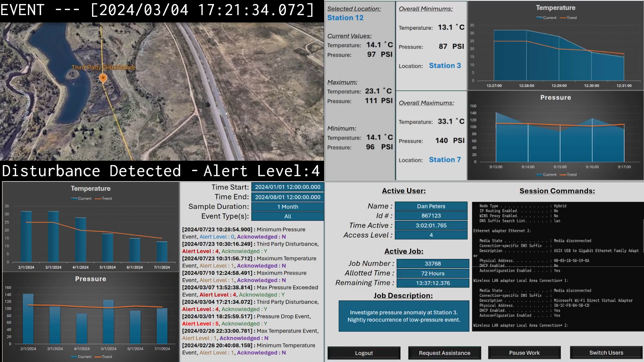Edit the Time End field
The width and height of the screenshot is (644, 362).
[x=288, y=197]
